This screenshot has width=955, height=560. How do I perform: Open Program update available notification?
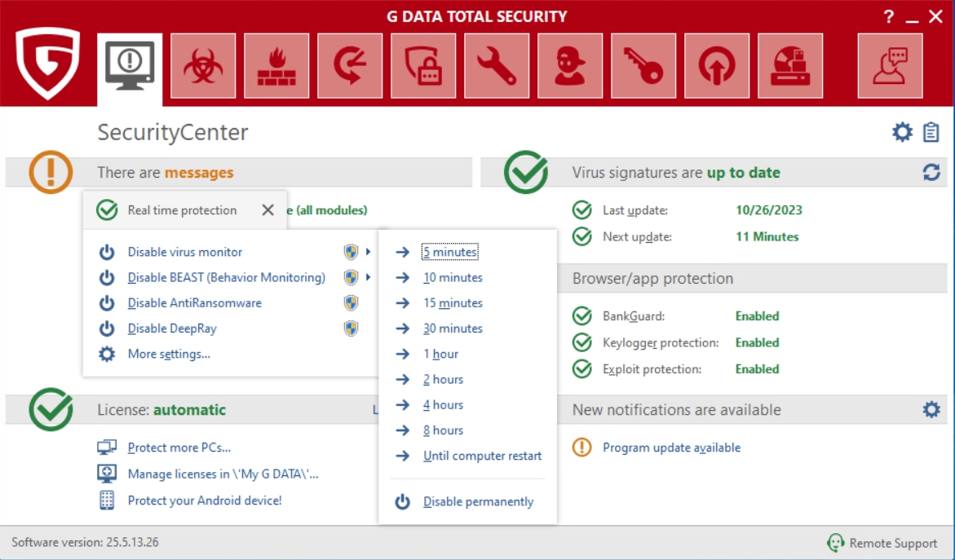(671, 448)
